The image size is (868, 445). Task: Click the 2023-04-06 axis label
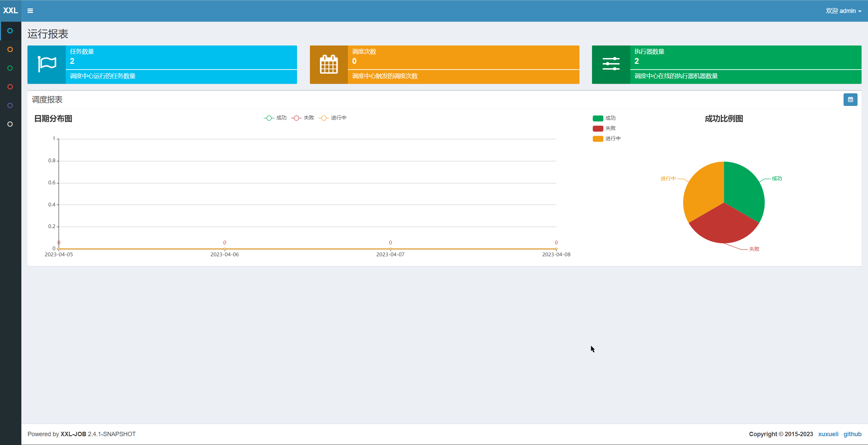224,255
